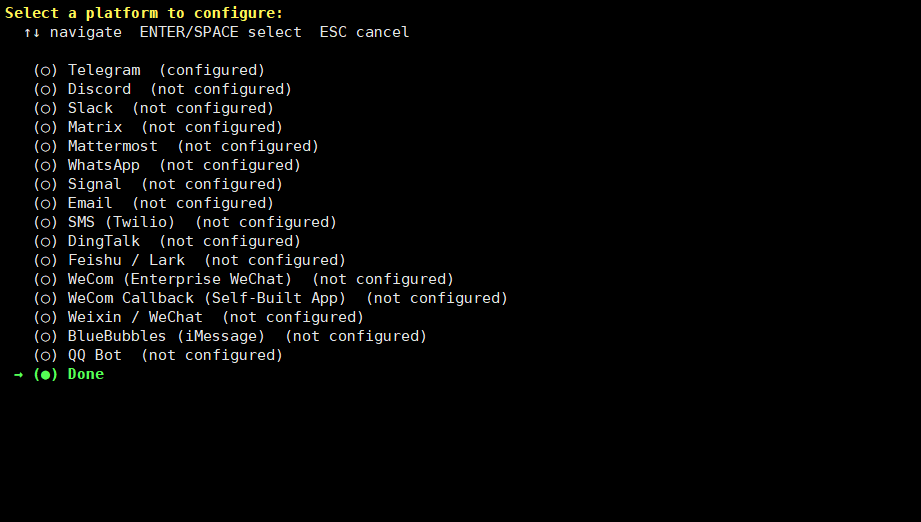Image resolution: width=921 pixels, height=522 pixels.
Task: Click the green arrow cursor indicator
Action: tap(18, 374)
